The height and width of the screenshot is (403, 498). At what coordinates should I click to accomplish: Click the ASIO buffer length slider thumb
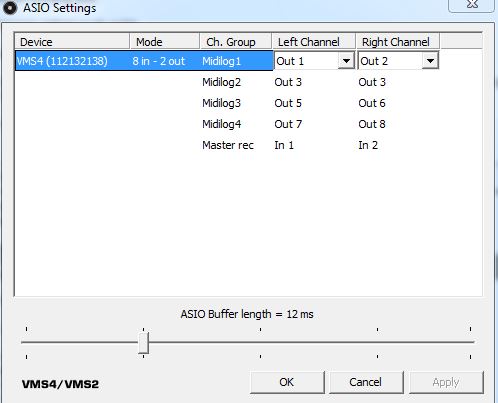(x=143, y=343)
